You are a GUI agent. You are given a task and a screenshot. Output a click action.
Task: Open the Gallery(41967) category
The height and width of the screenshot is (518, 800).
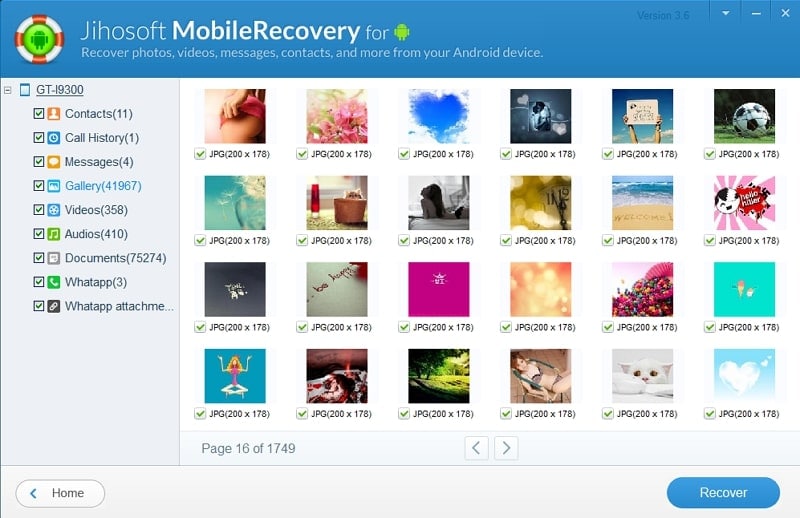tap(103, 186)
